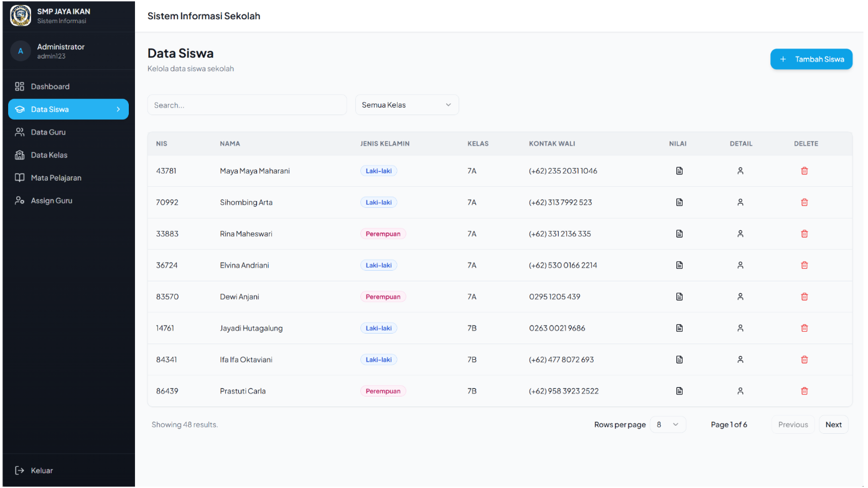Open Data Guru in the sidebar

click(x=68, y=132)
